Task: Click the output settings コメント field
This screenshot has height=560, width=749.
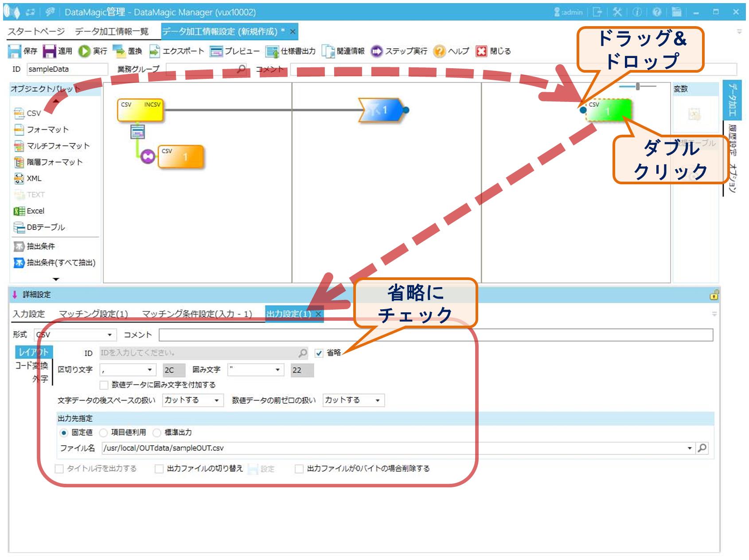Action: tap(436, 335)
